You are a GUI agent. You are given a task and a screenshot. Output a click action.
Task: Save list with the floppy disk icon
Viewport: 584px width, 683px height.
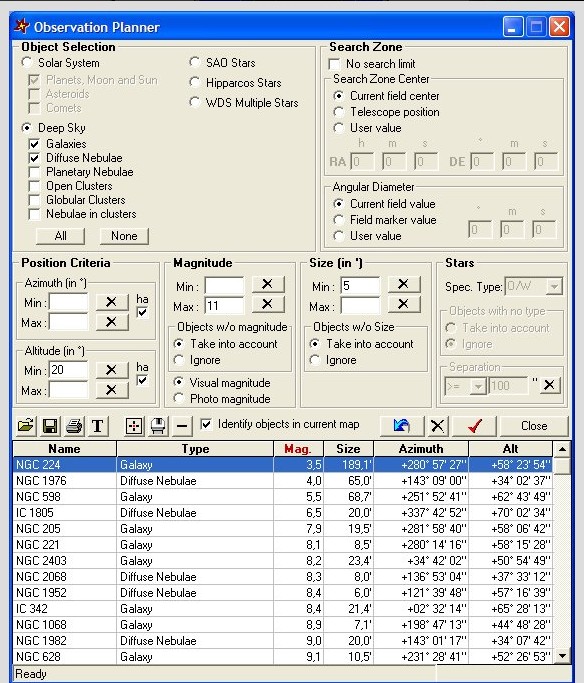[x=50, y=426]
